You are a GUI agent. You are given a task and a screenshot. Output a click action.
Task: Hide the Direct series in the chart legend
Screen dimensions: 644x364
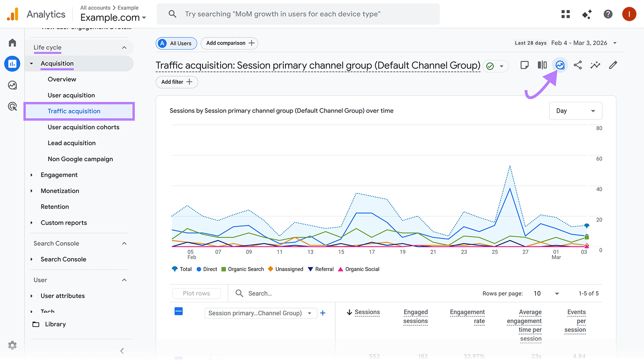pyautogui.click(x=206, y=269)
